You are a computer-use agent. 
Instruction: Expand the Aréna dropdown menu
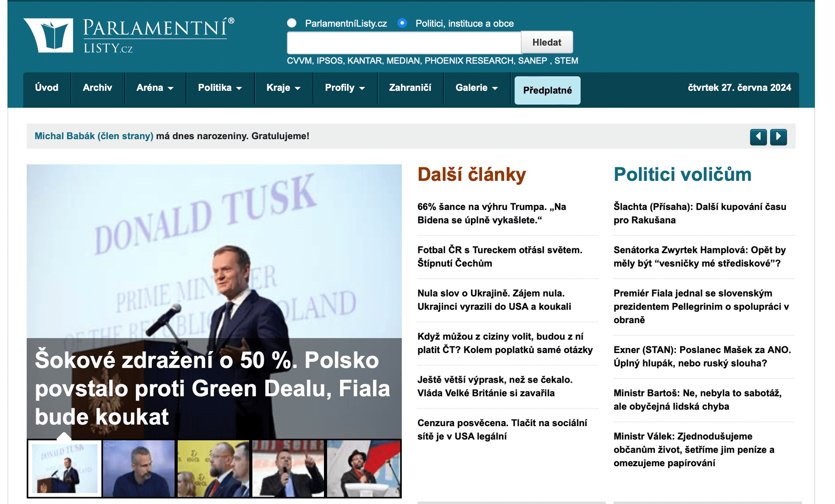(x=155, y=88)
